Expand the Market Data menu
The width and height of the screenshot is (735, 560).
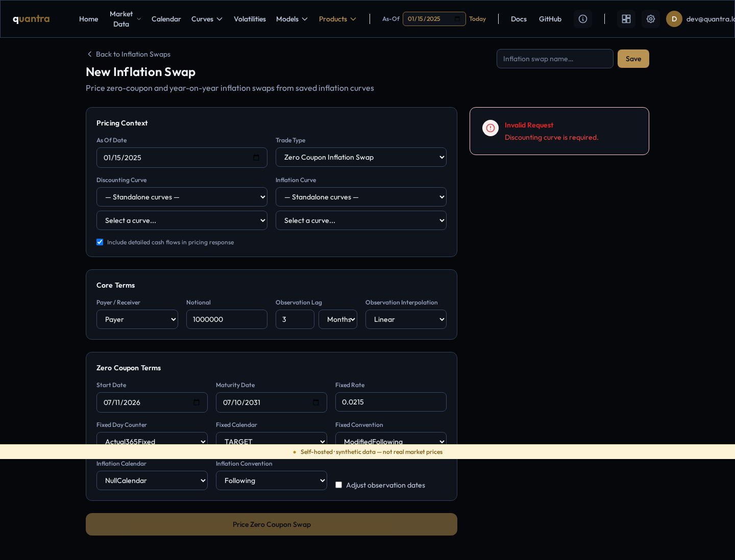tap(125, 19)
